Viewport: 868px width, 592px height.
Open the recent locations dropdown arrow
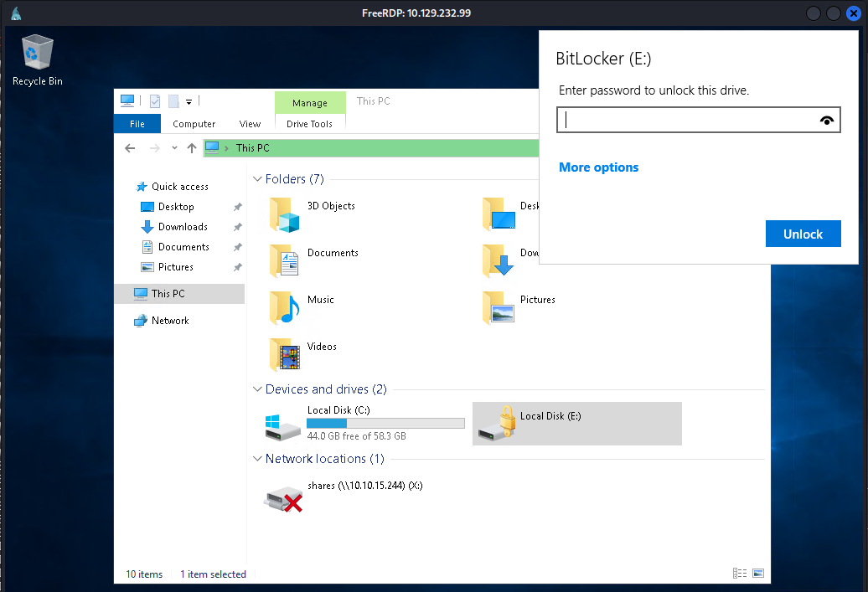[174, 147]
